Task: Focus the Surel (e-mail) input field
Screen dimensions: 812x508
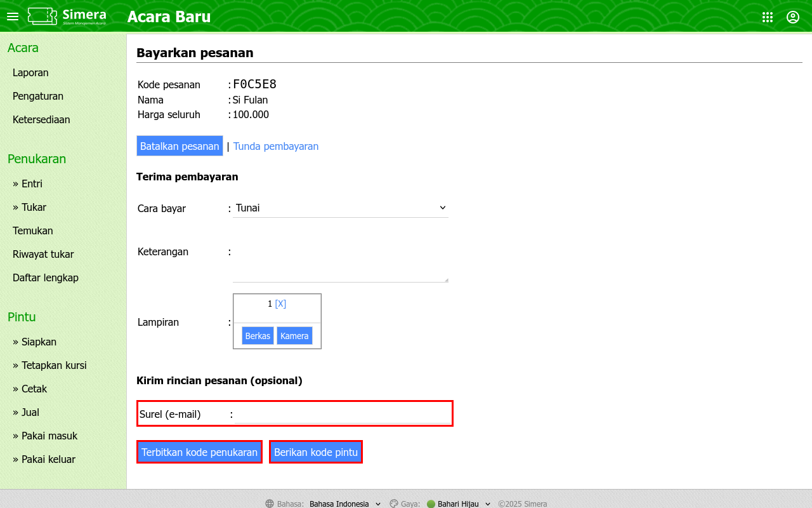Action: (341, 415)
